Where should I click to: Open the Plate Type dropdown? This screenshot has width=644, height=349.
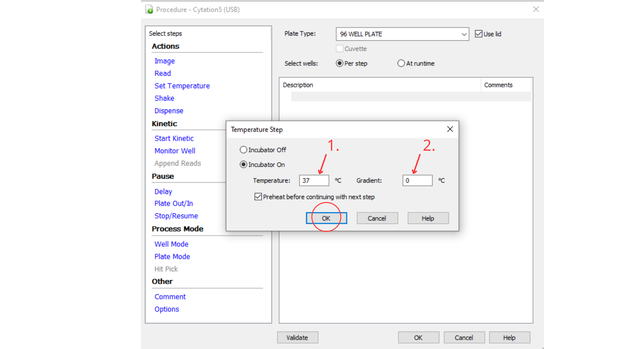click(x=402, y=34)
